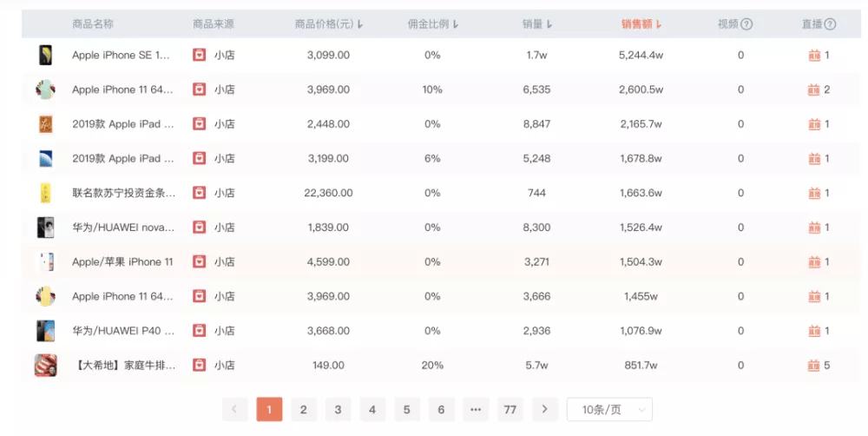The width and height of the screenshot is (868, 436).
Task: Click 2,600.5w sales amount cell
Action: [x=641, y=89]
